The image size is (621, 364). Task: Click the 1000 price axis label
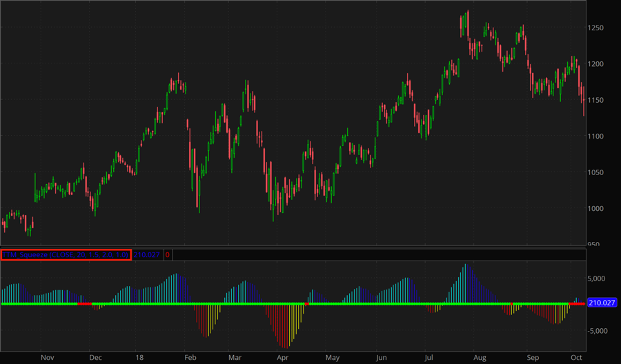[x=598, y=208]
